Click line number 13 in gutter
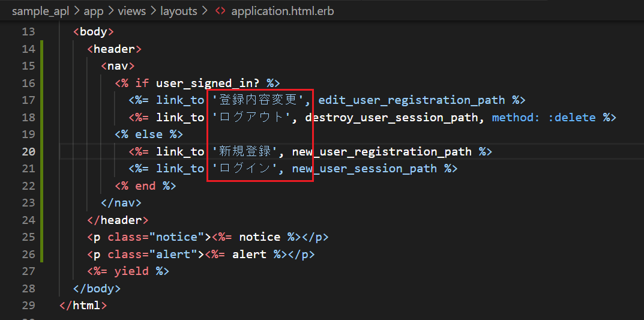Viewport: 644px width, 320px height. (28, 32)
